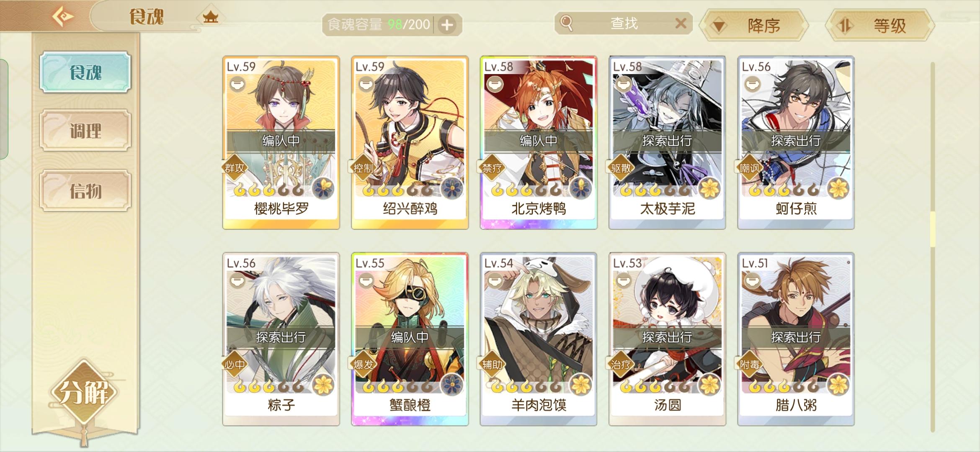Open the 蟹酿橙 character card
980x452 pixels.
pyautogui.click(x=410, y=339)
